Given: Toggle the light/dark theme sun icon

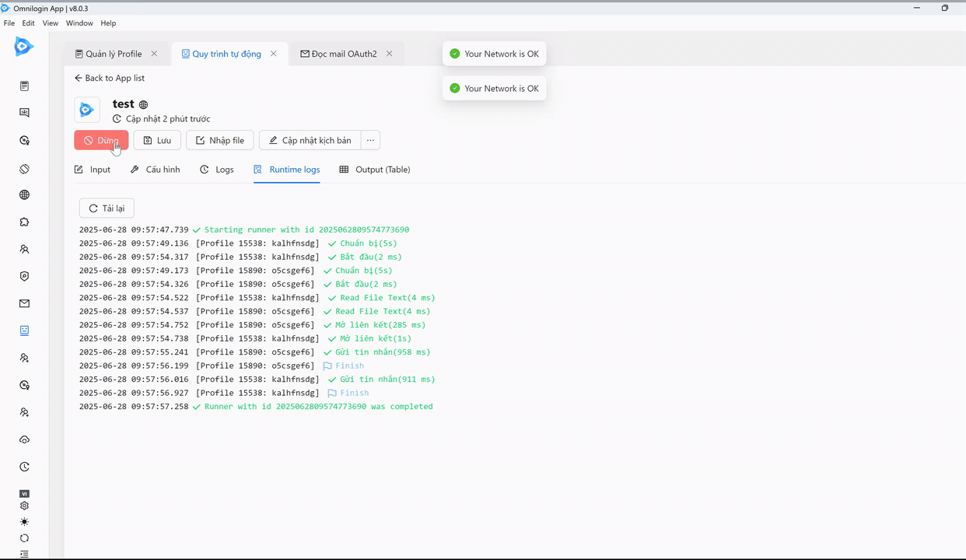Looking at the screenshot, I should pos(24,522).
